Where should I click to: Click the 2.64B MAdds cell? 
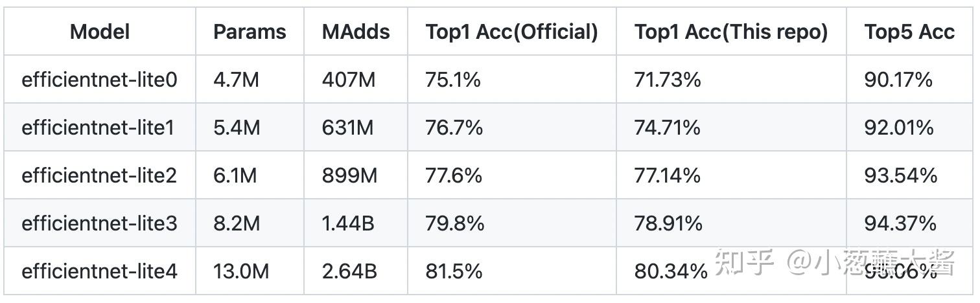(x=349, y=271)
